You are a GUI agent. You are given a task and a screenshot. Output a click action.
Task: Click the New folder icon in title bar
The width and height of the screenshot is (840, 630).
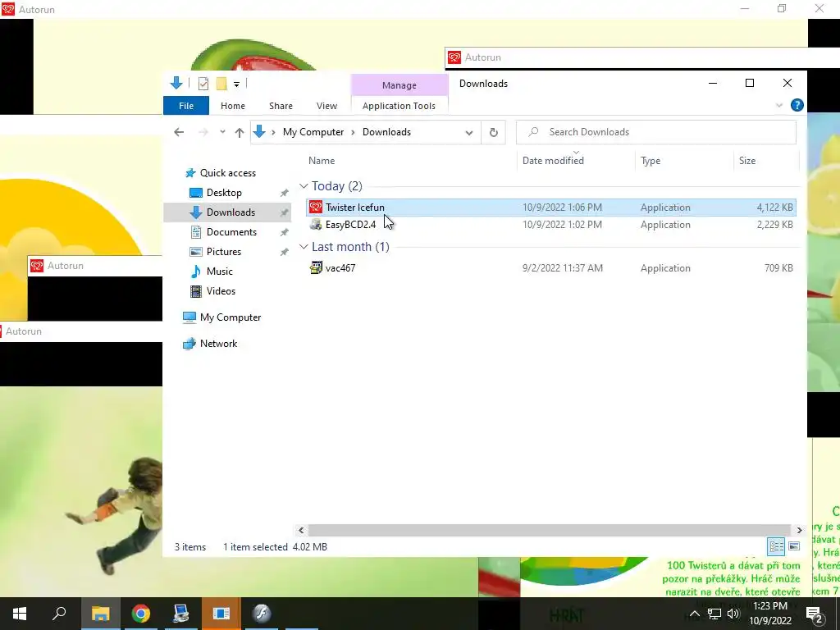point(221,84)
